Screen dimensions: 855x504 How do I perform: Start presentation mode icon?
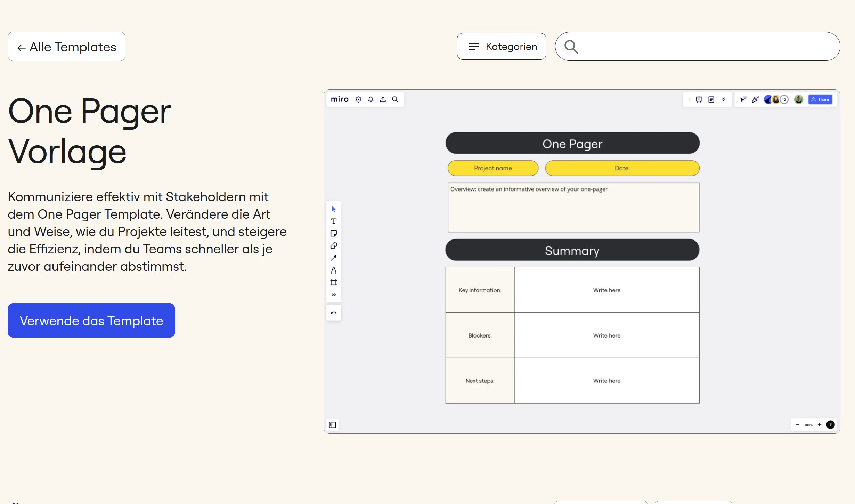(699, 99)
